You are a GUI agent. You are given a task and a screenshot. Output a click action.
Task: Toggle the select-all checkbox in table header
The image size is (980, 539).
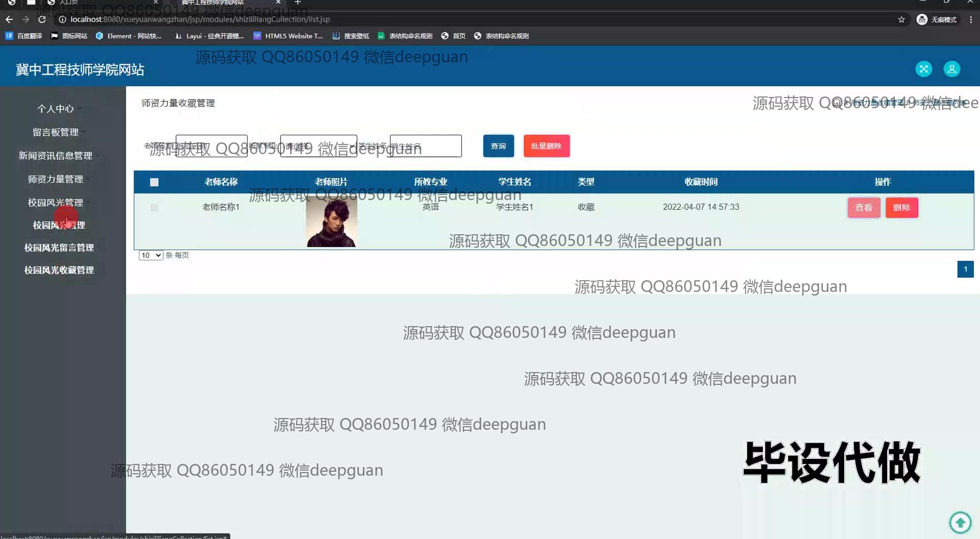click(x=154, y=182)
